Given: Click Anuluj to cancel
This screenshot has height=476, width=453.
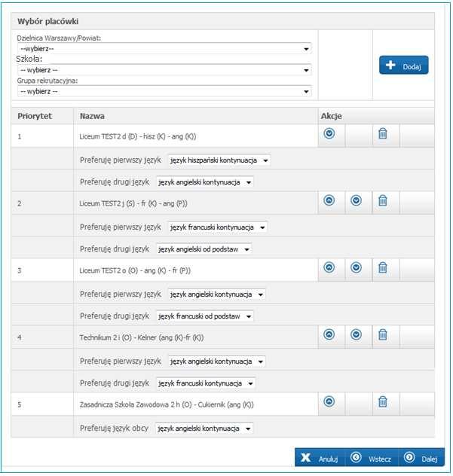Looking at the screenshot, I should click(x=320, y=458).
